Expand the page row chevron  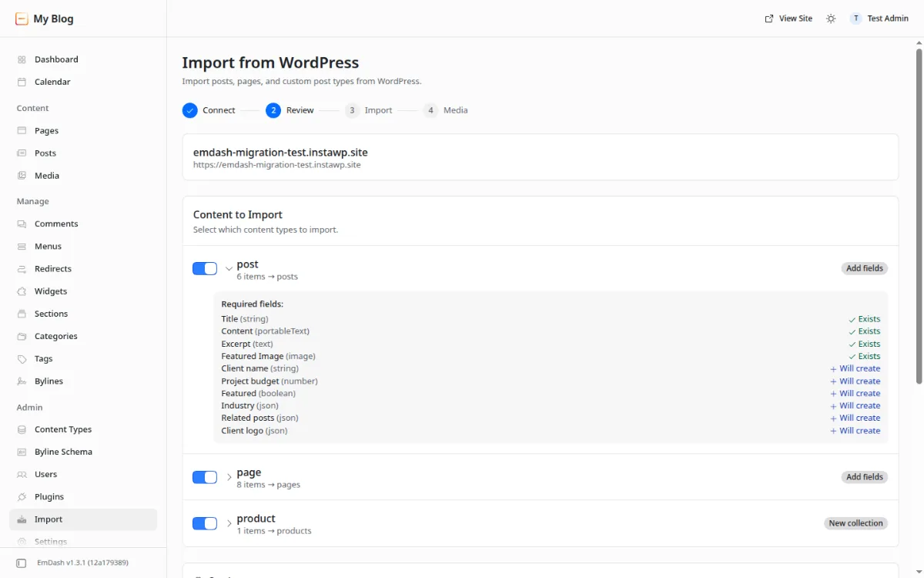[229, 477]
